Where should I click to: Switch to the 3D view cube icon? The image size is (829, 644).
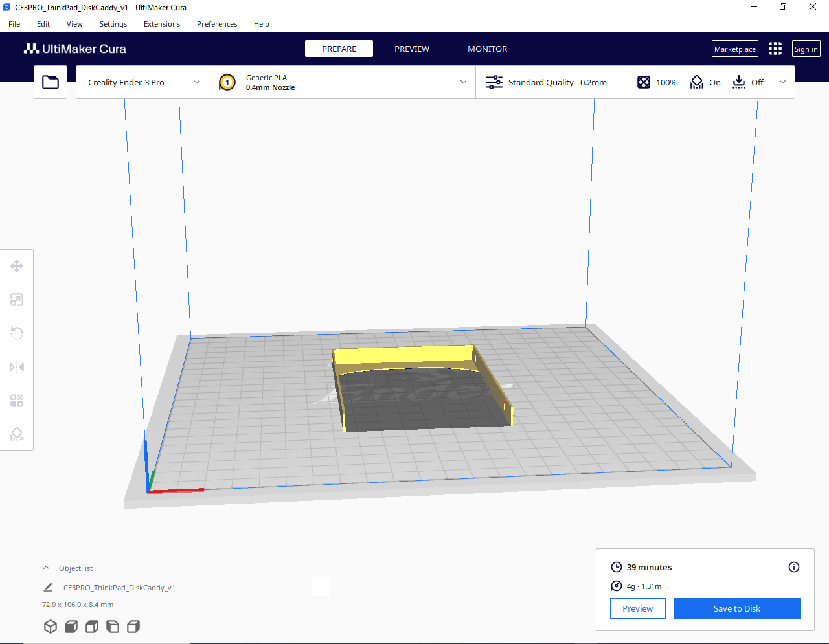[x=51, y=627]
